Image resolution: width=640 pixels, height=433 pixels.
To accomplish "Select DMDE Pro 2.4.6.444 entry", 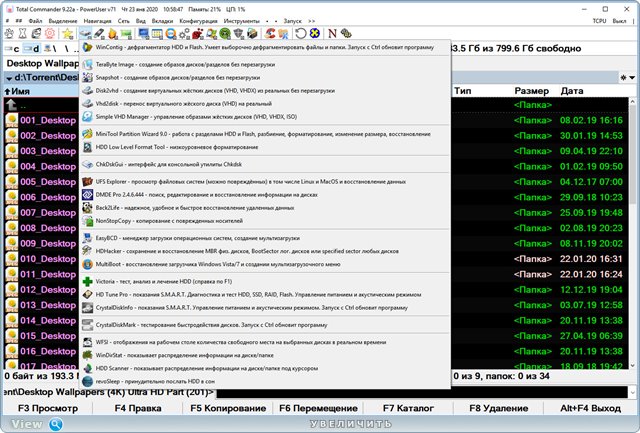I will point(265,195).
